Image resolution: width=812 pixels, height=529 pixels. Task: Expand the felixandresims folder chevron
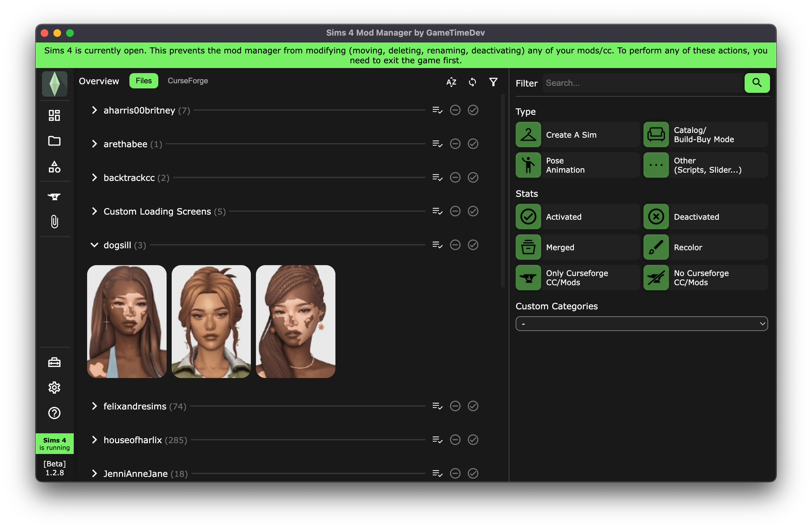click(94, 406)
